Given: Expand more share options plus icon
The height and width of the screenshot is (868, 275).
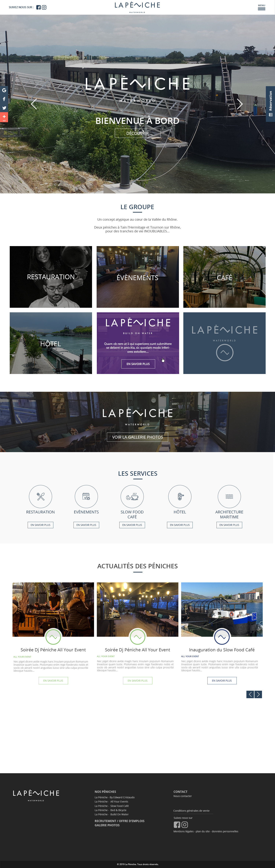Looking at the screenshot, I should coord(4,117).
